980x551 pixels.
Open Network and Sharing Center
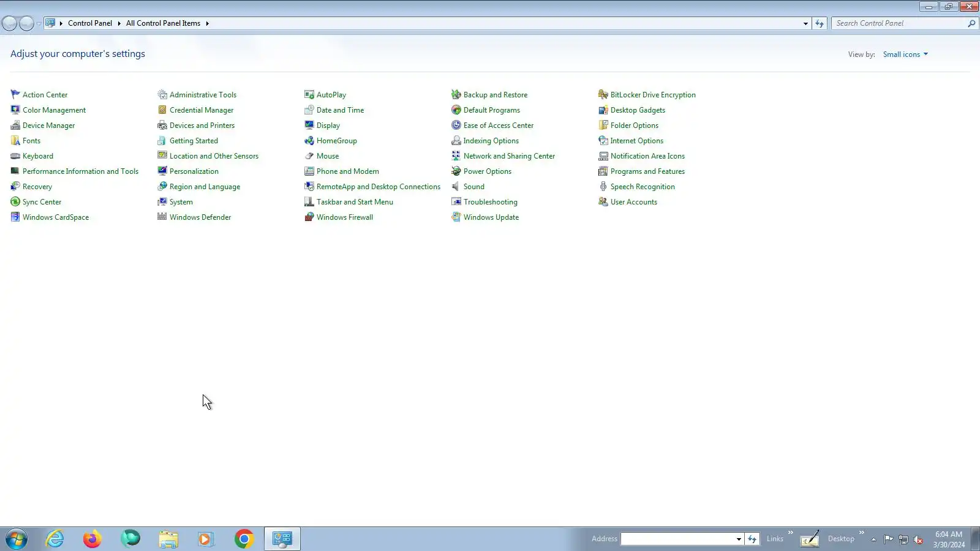click(509, 156)
